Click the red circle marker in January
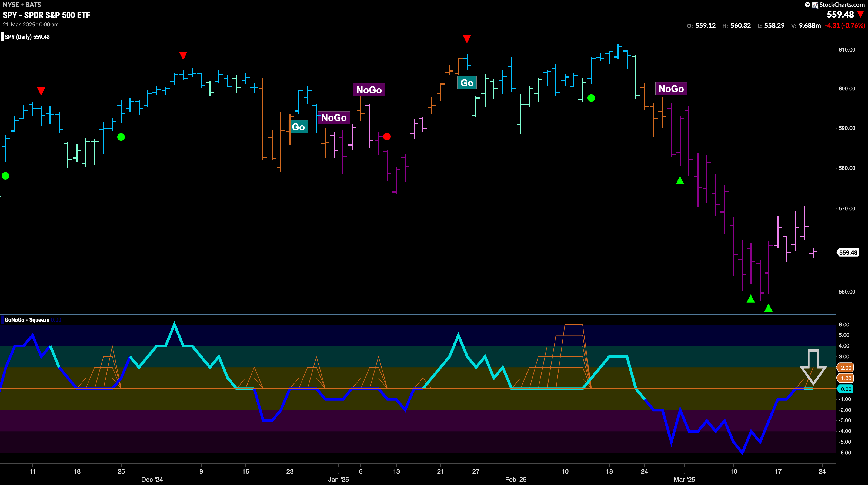 (387, 136)
